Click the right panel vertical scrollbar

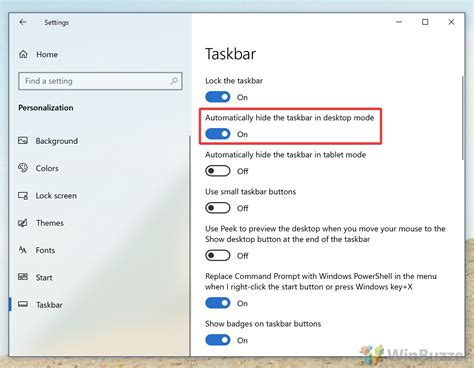coord(463,118)
